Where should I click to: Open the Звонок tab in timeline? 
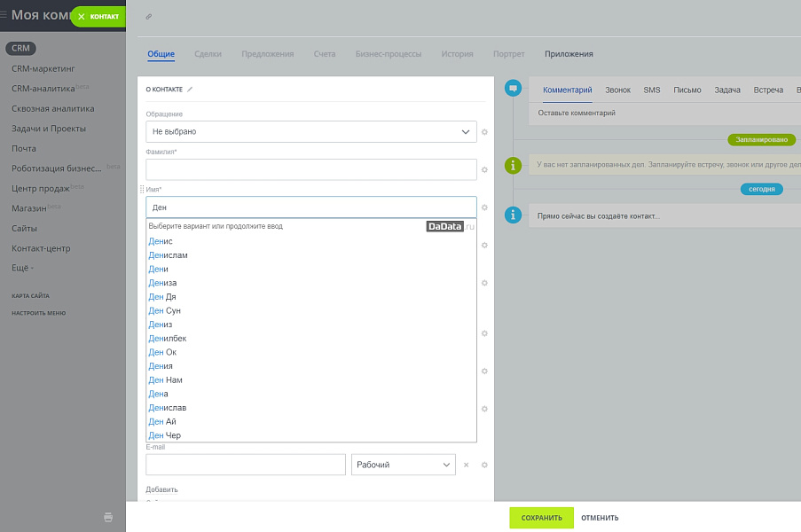coord(617,90)
